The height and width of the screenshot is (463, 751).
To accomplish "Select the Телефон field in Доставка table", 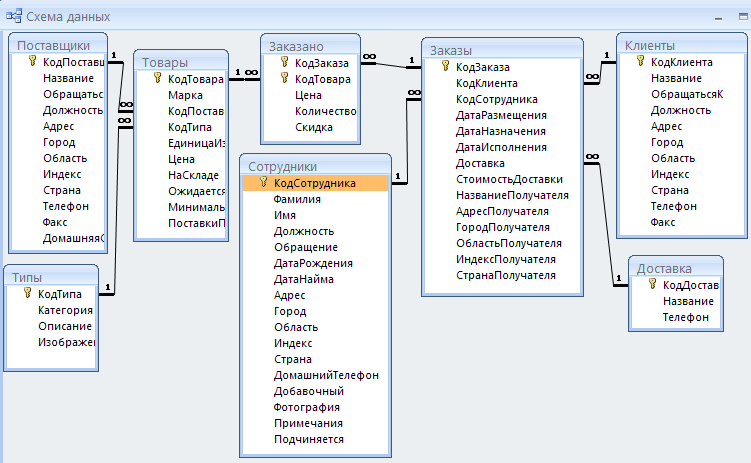I will [x=685, y=317].
